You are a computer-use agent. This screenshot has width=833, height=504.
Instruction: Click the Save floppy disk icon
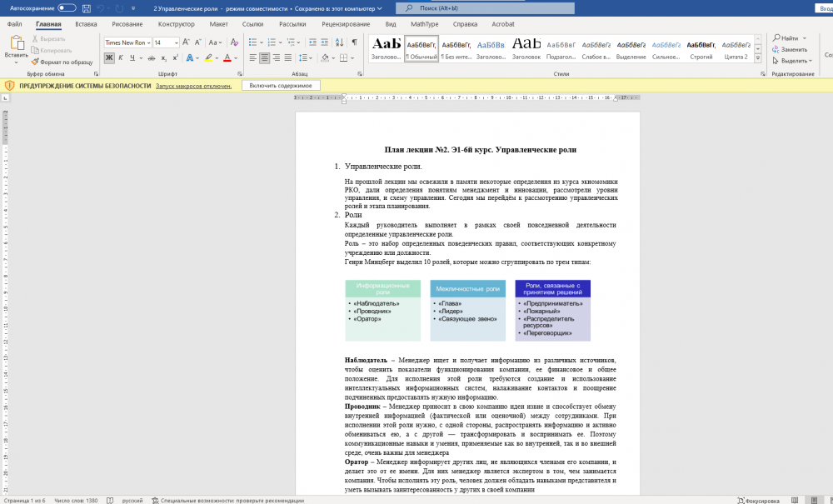[87, 7]
